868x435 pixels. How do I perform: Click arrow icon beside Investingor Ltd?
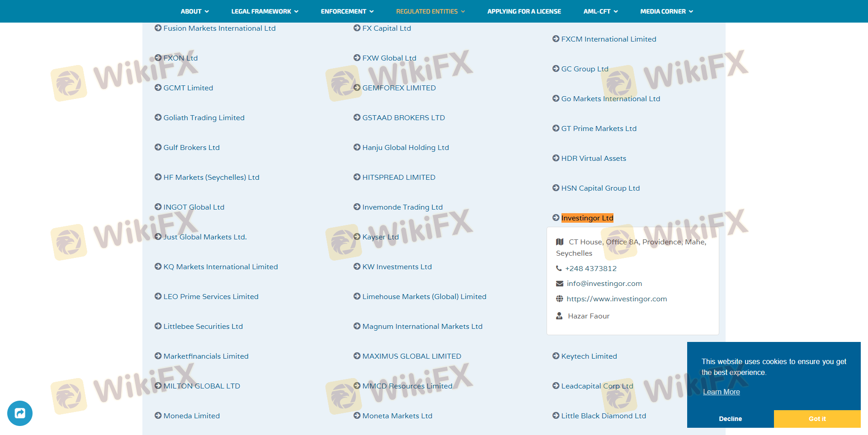[556, 218]
